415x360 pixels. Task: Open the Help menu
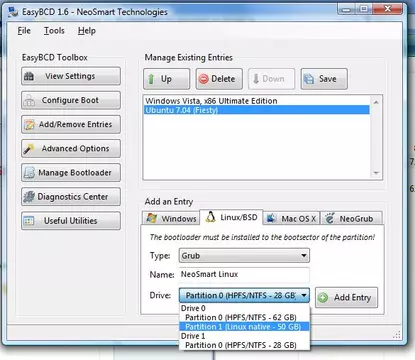(x=87, y=31)
